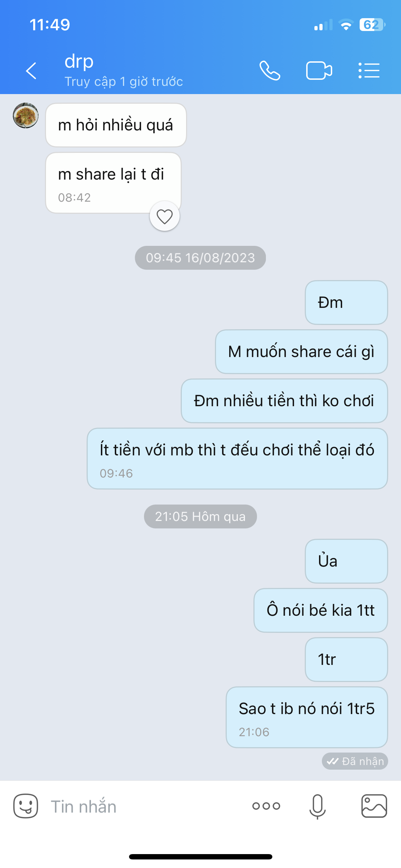Tap the "Sao t ib nó nói 1tr5" message
The height and width of the screenshot is (868, 401).
point(307,717)
